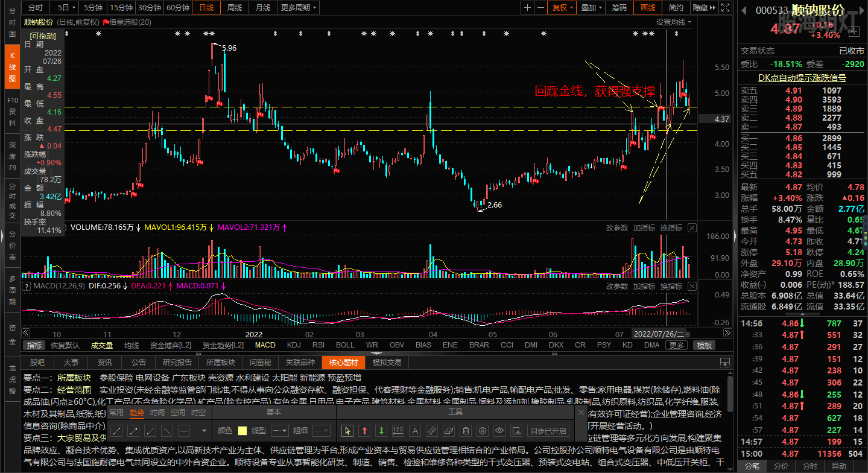Viewport: 868px width, 473px height.
Task: Toggle drawing visibility eye icon
Action: [x=499, y=431]
